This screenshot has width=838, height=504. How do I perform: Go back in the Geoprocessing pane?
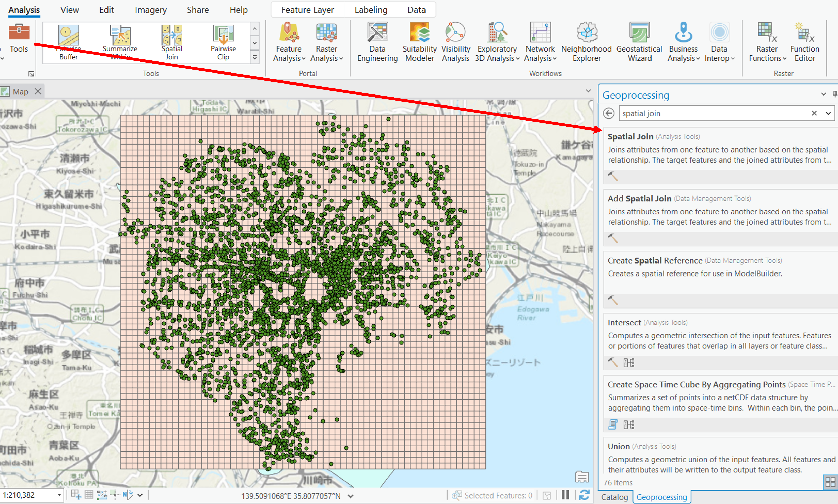[x=609, y=113]
